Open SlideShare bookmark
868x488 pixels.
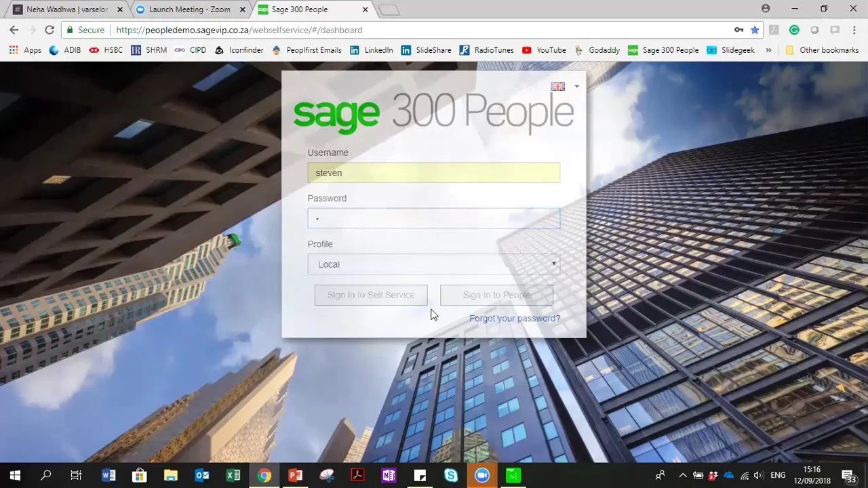[x=426, y=50]
